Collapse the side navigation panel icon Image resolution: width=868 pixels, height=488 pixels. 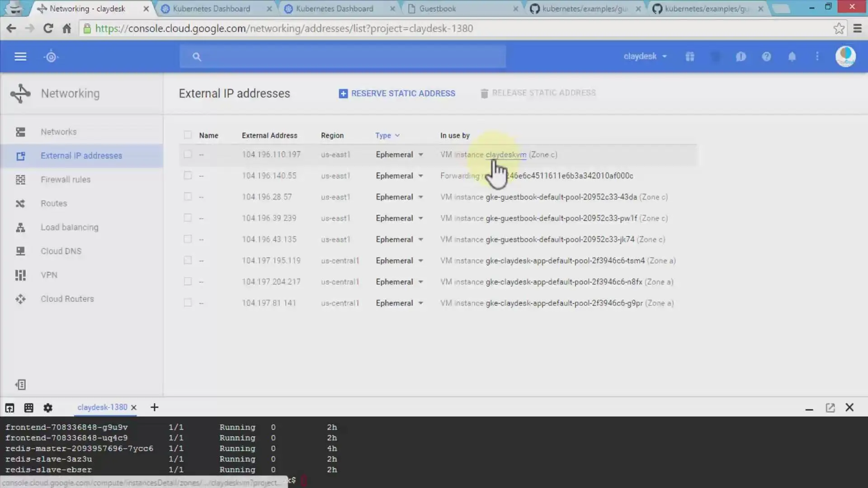pos(20,385)
